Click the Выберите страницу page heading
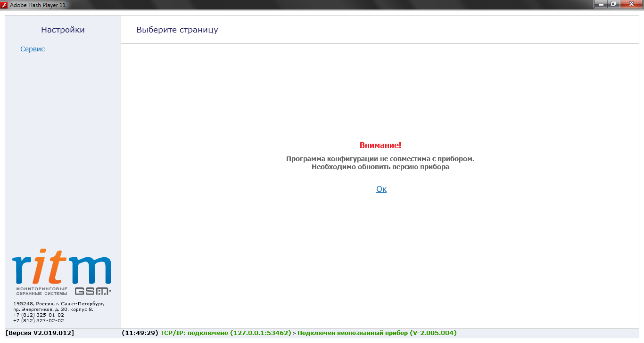The width and height of the screenshot is (644, 343). click(177, 30)
